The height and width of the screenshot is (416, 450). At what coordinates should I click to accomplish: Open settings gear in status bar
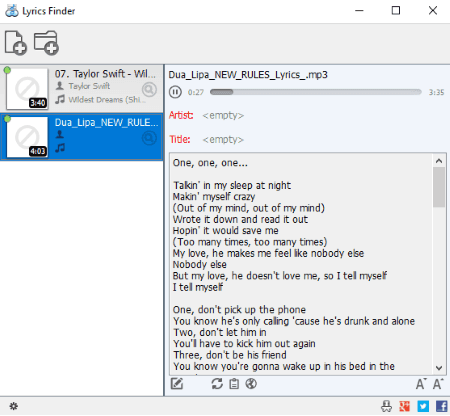tap(14, 406)
